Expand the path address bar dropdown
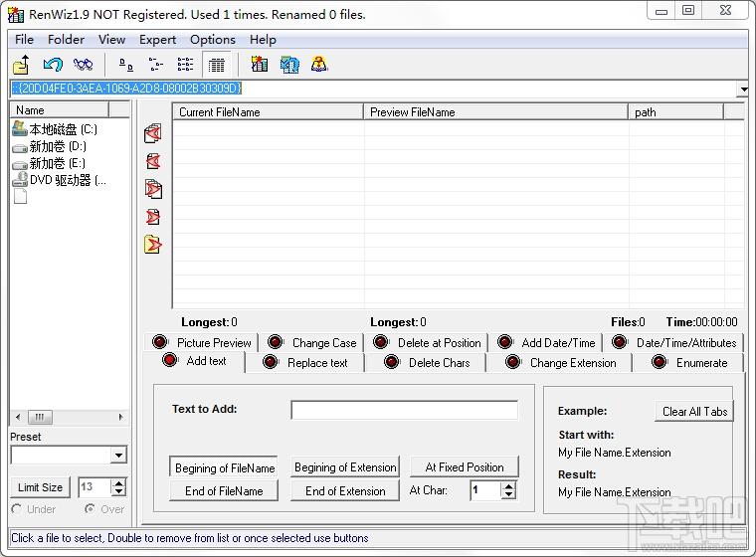The height and width of the screenshot is (557, 756). point(743,89)
